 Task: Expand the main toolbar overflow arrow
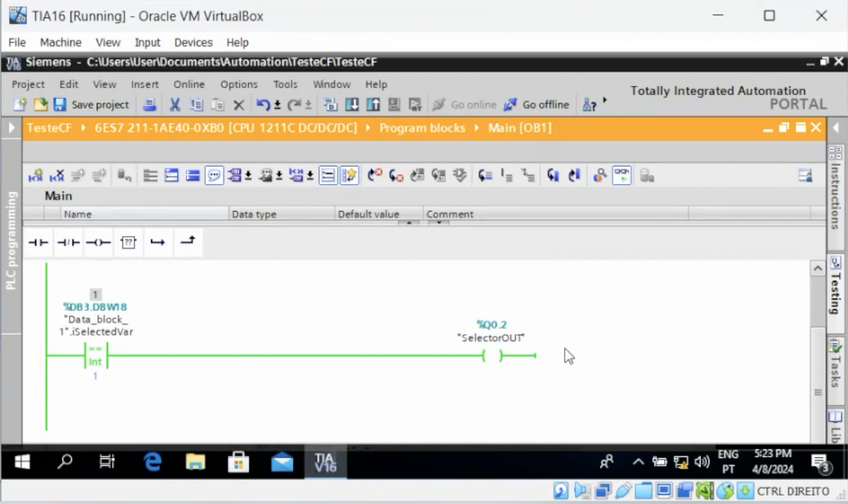[604, 102]
